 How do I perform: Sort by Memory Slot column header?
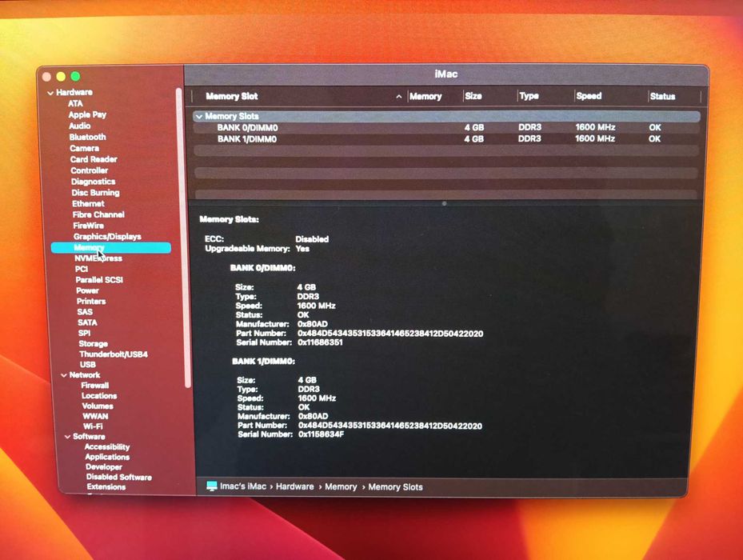(232, 96)
